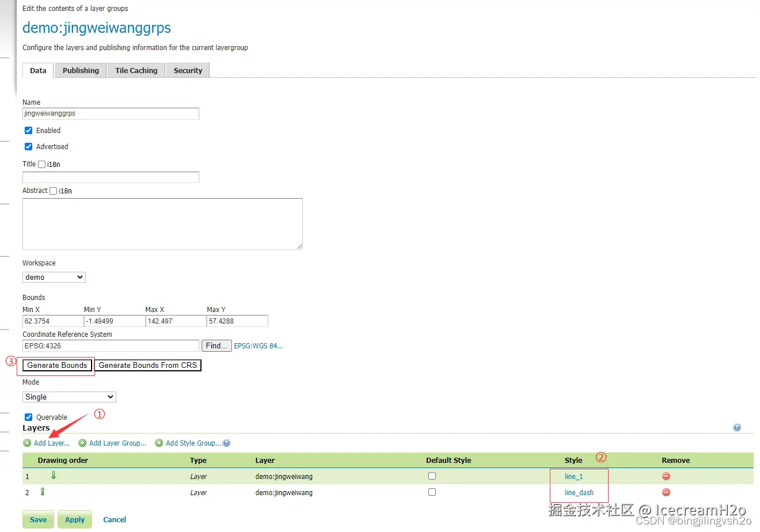This screenshot has height=532, width=760.
Task: Move layer 1 down with green arrow
Action: click(54, 475)
